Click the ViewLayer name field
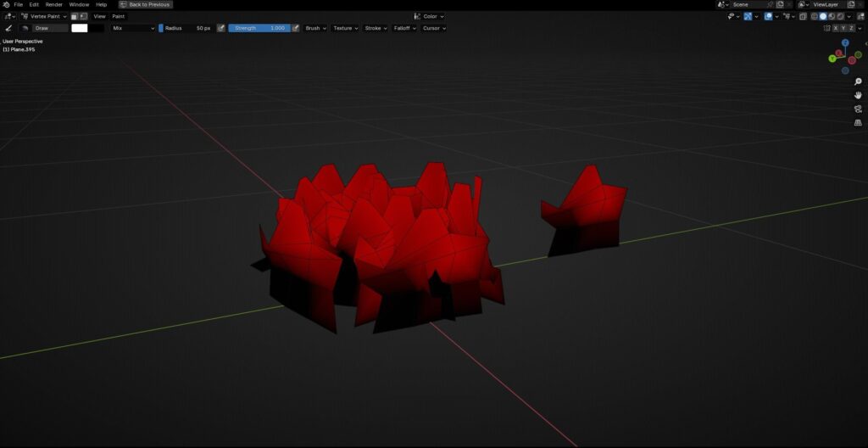Screen dimensions: 868x448 pyautogui.click(x=829, y=4)
